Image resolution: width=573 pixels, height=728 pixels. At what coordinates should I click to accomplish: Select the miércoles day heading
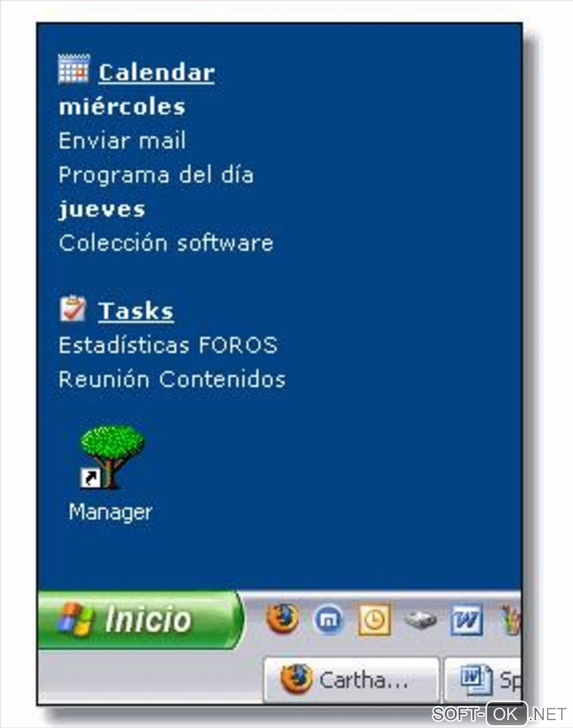(x=122, y=106)
